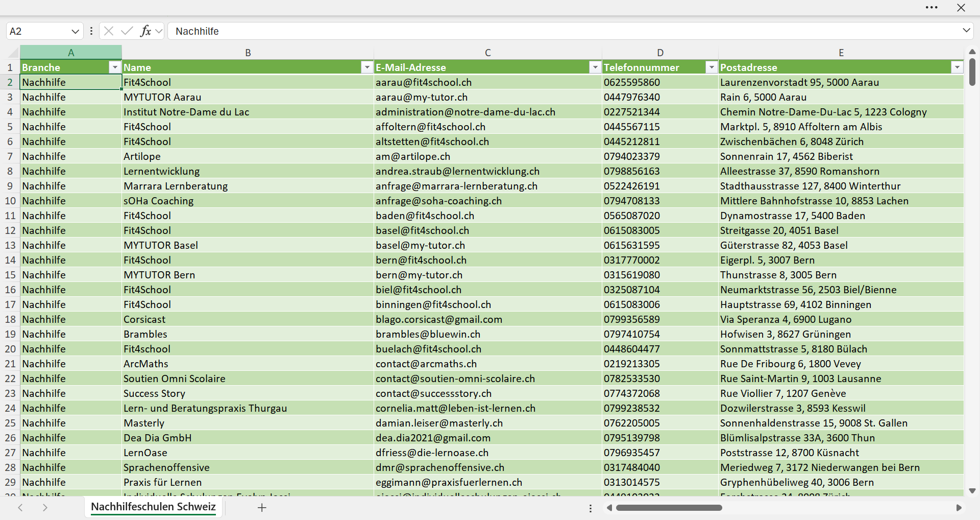
Task: Click the Insert Function fx icon
Action: click(145, 31)
